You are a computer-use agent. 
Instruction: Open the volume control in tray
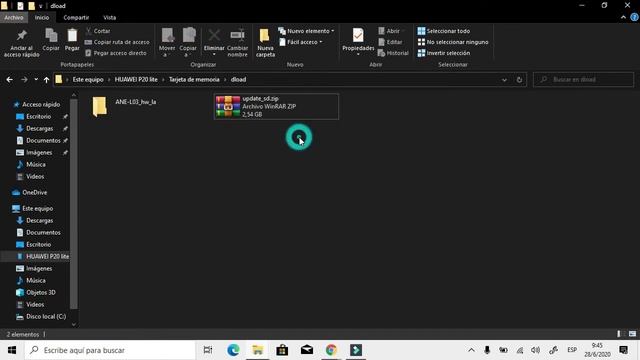(x=536, y=350)
